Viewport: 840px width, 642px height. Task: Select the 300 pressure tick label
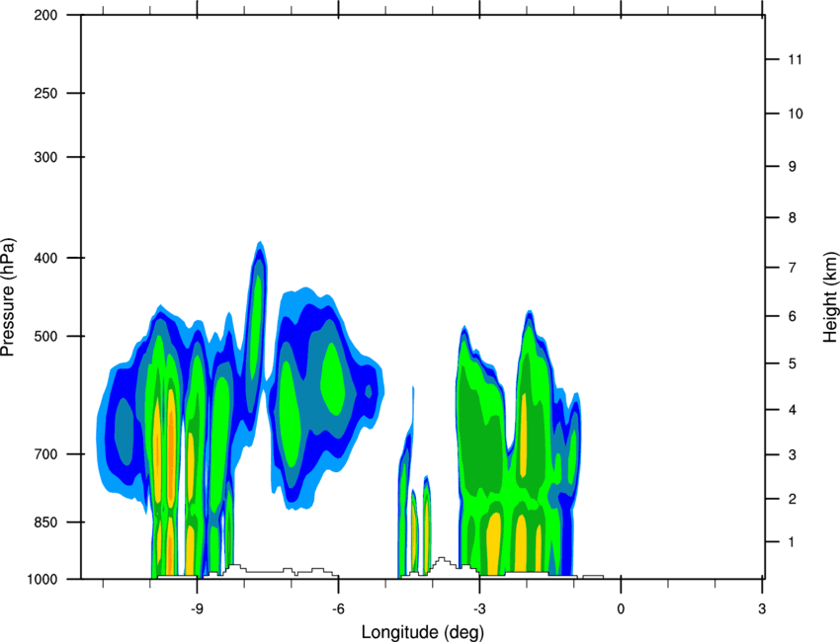(45, 157)
